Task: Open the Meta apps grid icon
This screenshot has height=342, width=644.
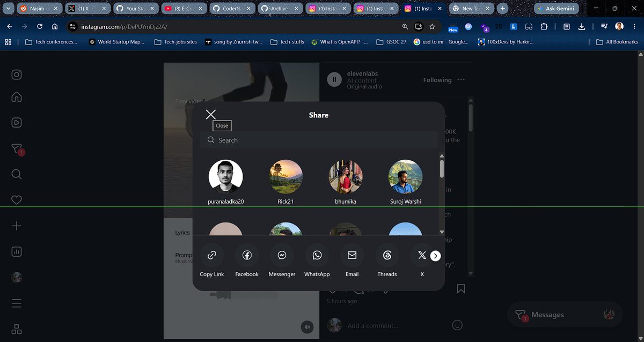Action: (x=17, y=329)
